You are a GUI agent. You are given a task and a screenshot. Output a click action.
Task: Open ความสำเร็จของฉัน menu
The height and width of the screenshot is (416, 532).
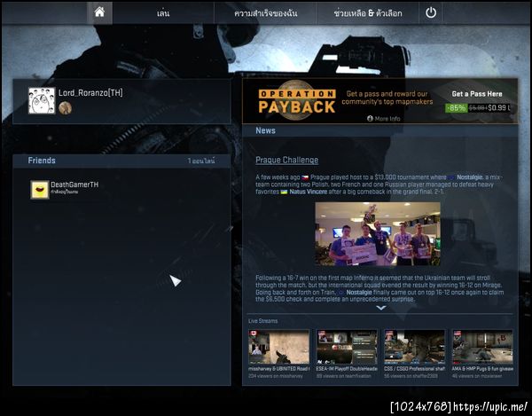coord(266,13)
